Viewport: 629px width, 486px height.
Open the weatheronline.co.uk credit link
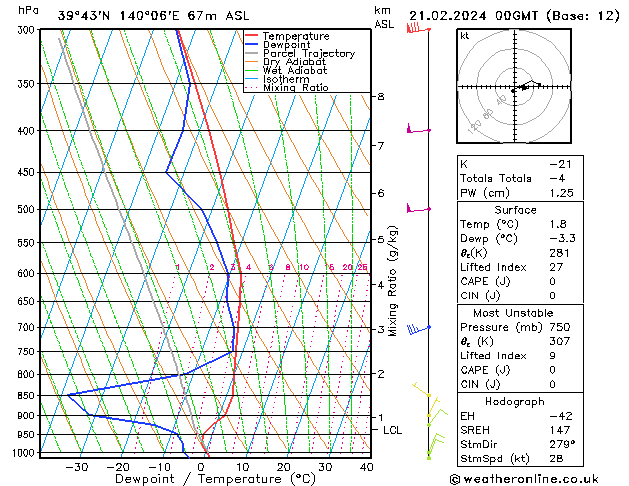click(x=524, y=479)
